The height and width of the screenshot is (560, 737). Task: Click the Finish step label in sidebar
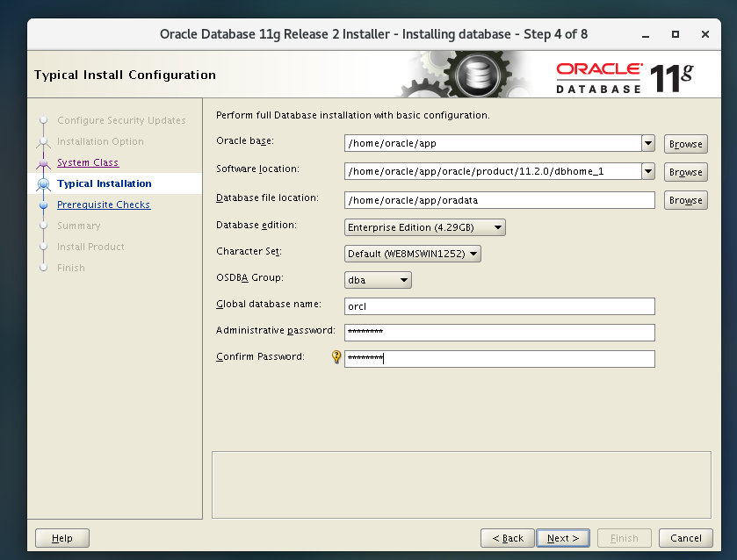pos(71,269)
